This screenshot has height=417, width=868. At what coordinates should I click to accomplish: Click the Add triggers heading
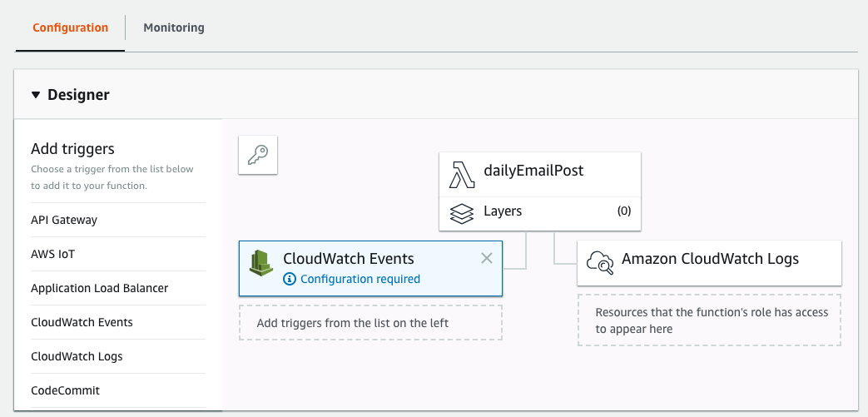pyautogui.click(x=72, y=149)
